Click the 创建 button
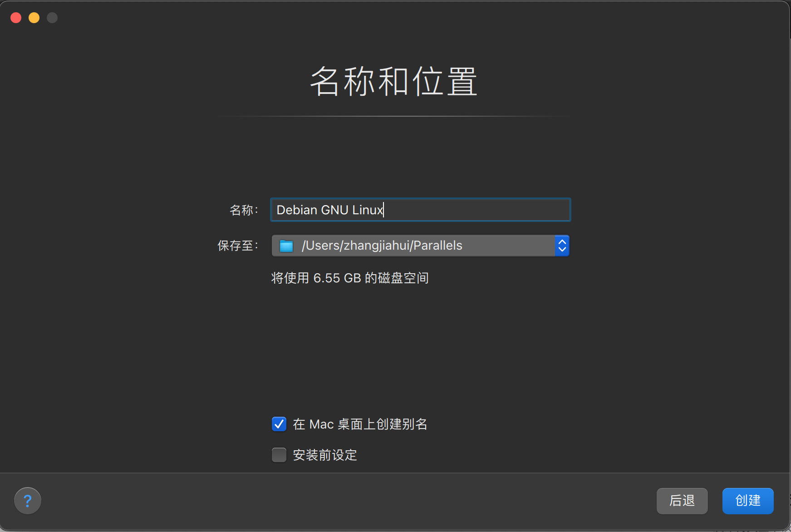This screenshot has height=532, width=791. point(748,501)
